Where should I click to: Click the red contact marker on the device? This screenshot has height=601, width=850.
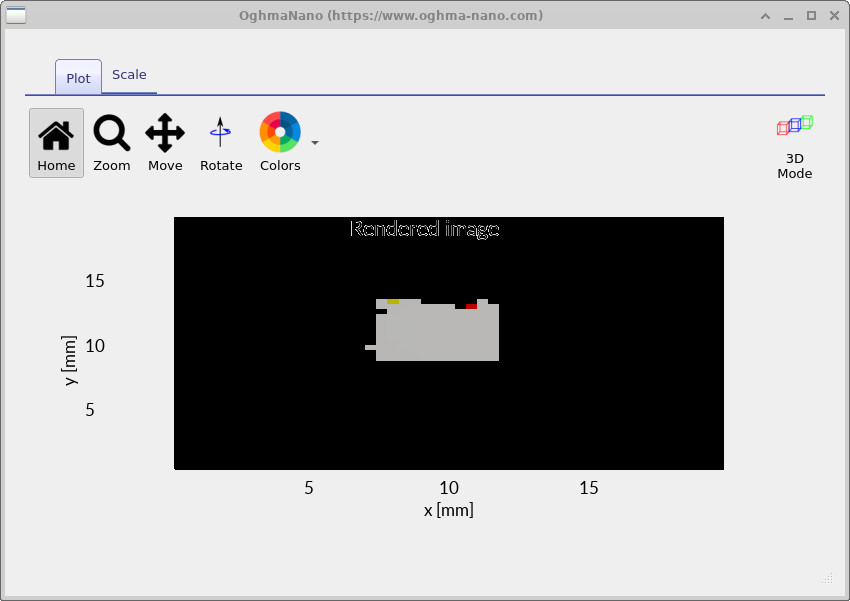[x=471, y=306]
